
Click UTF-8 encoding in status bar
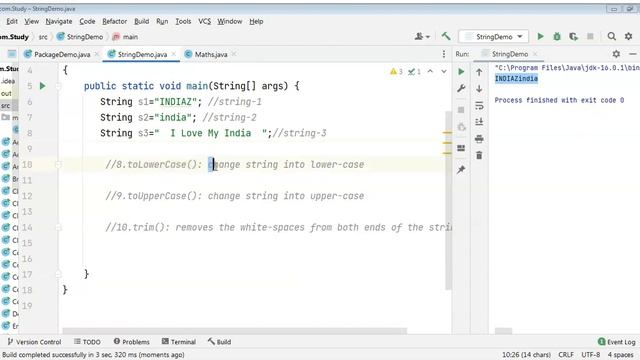(x=590, y=355)
